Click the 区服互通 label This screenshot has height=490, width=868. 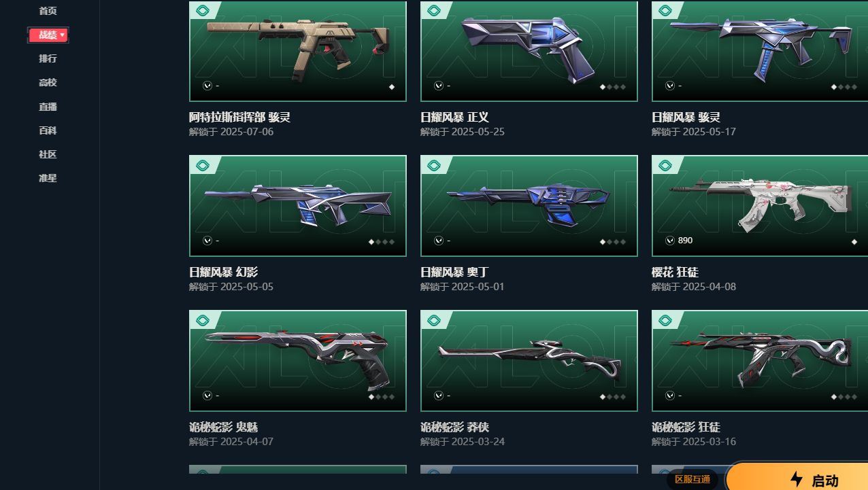click(x=692, y=479)
